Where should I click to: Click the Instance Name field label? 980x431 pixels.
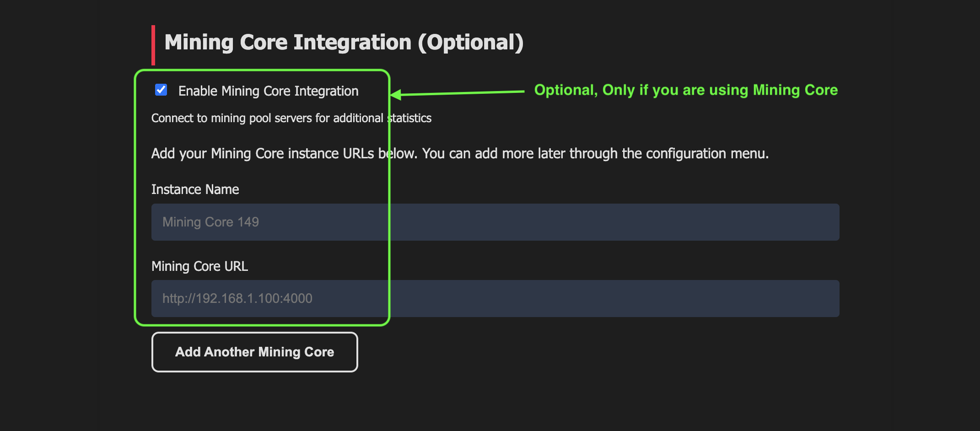click(x=195, y=189)
